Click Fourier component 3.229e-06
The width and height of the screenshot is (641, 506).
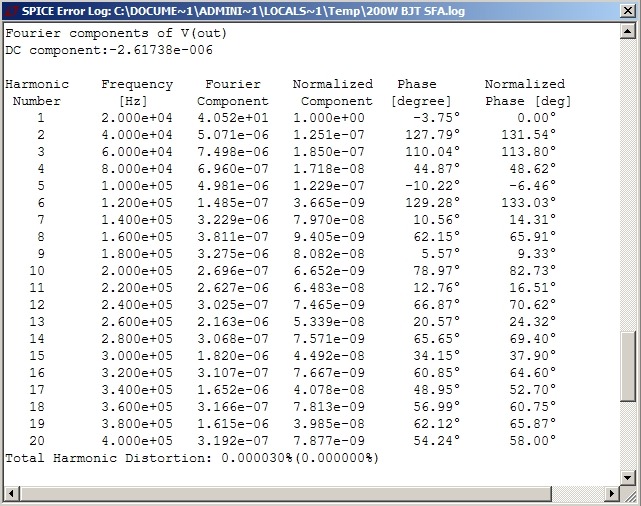click(233, 220)
